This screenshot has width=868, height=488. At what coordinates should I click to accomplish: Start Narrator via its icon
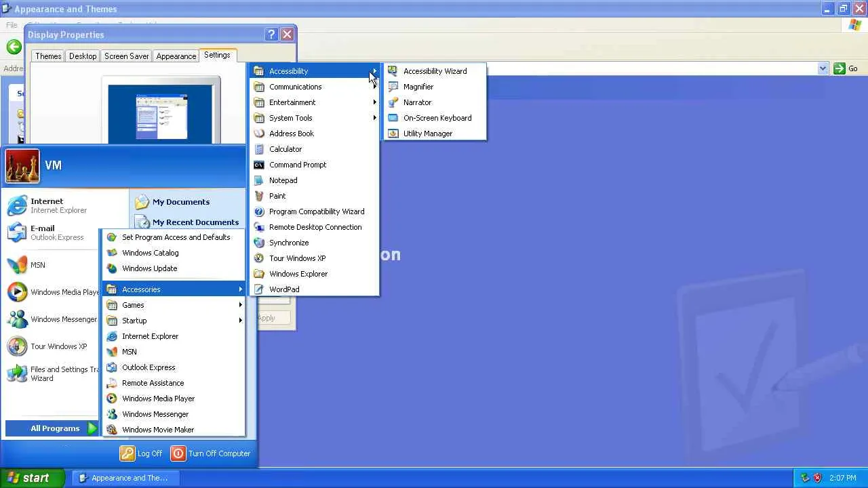click(393, 102)
